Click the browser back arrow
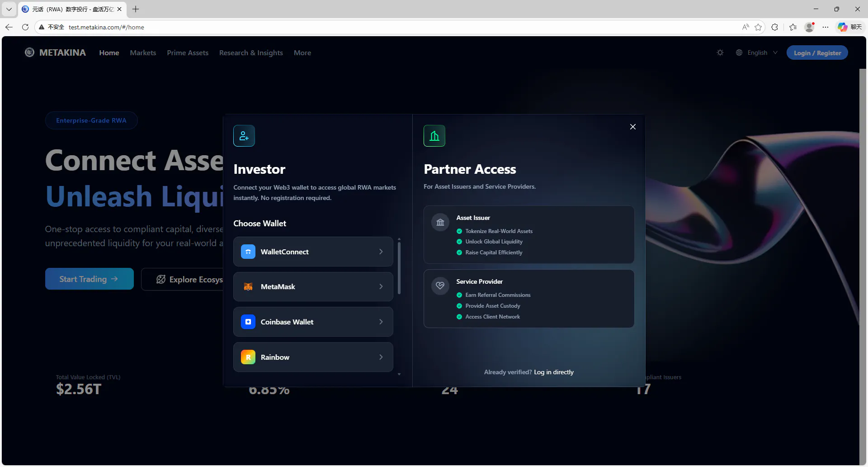The image size is (868, 467). pyautogui.click(x=9, y=27)
